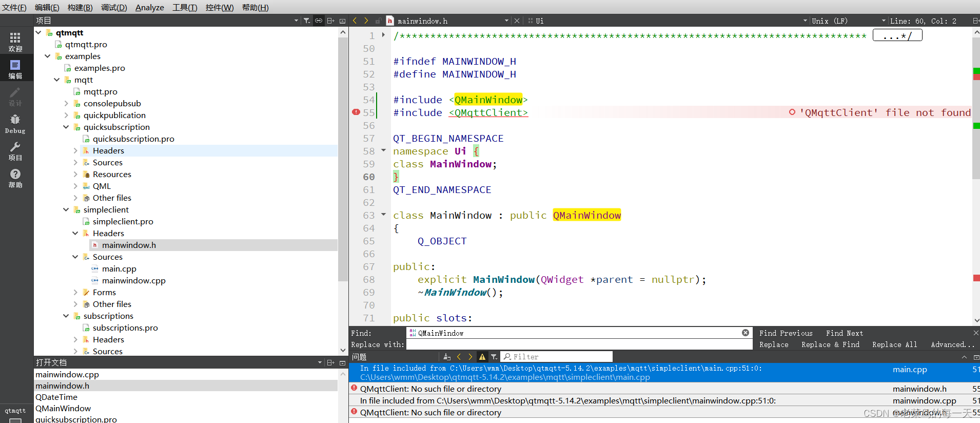Close the project side panel
The image size is (980, 423).
[x=343, y=21]
